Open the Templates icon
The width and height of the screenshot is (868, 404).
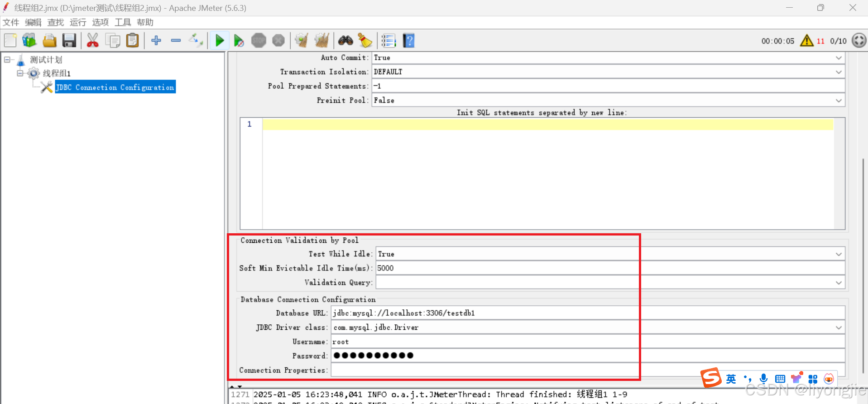pyautogui.click(x=29, y=41)
